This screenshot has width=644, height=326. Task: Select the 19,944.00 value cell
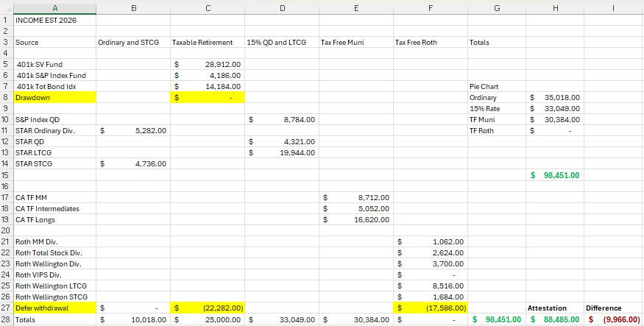(282, 153)
